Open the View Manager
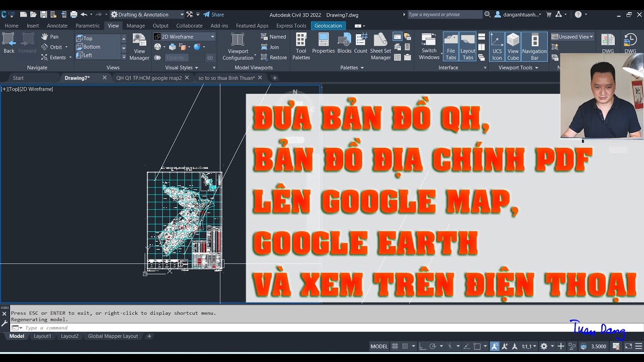Viewport: 644px width, 362px height. [139, 47]
